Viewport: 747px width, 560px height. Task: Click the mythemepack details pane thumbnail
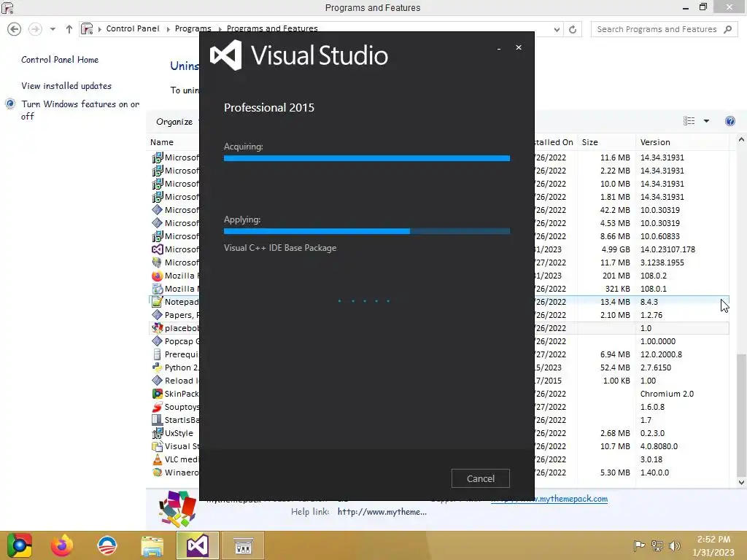click(x=177, y=509)
